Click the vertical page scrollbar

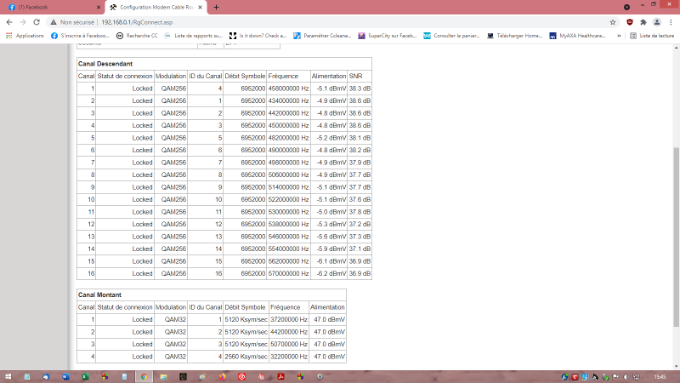(676, 237)
